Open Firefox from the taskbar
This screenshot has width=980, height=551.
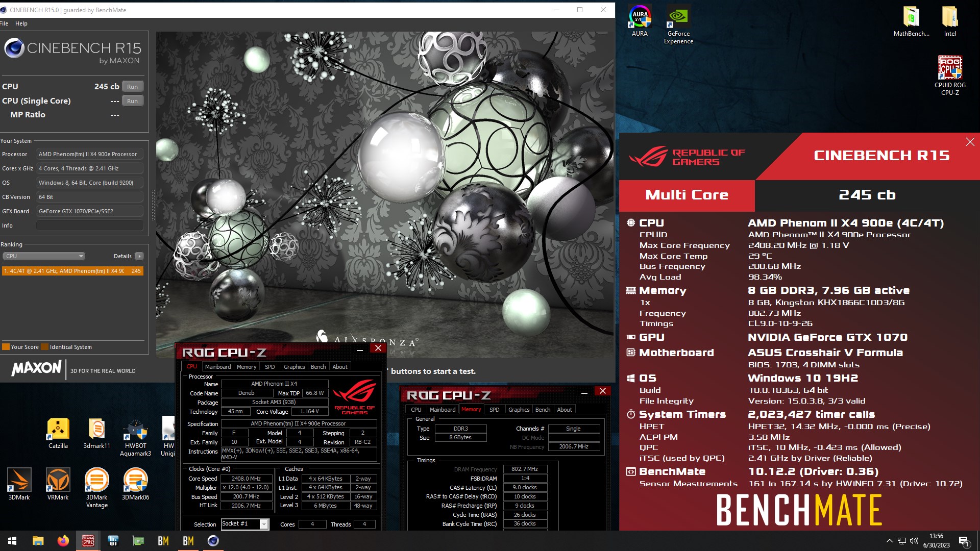click(63, 541)
